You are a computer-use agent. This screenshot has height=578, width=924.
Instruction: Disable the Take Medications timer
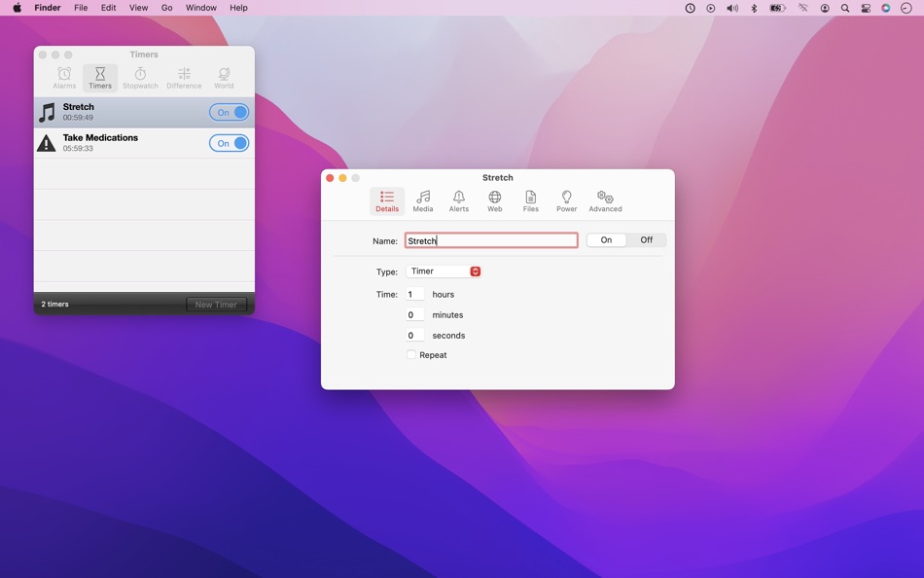pyautogui.click(x=229, y=142)
